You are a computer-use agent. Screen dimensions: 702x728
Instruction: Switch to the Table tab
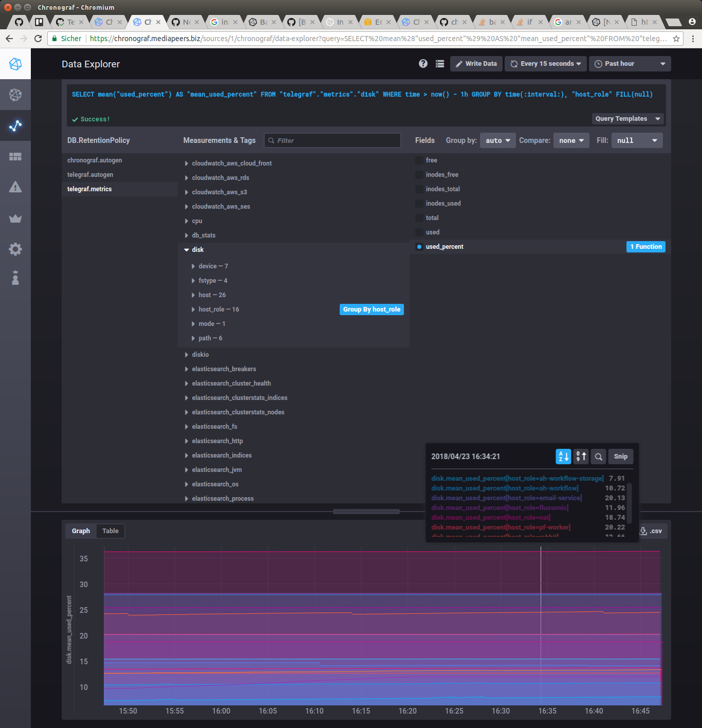110,531
